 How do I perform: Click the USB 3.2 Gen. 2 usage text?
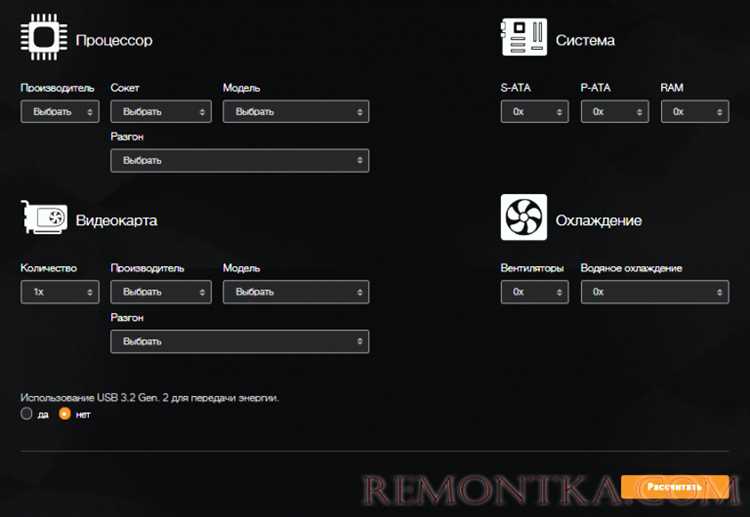(x=149, y=397)
